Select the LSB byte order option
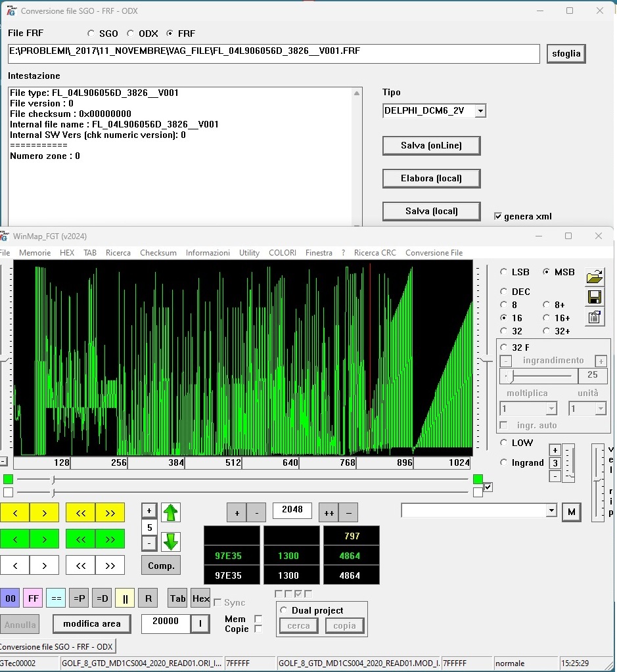The width and height of the screenshot is (617, 672). click(x=504, y=272)
